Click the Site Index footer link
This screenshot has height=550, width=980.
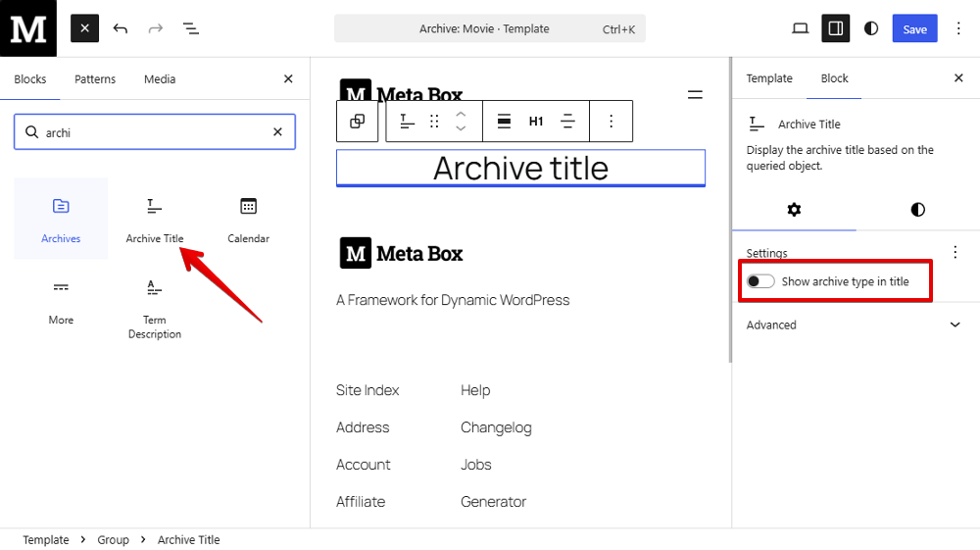[x=367, y=390]
